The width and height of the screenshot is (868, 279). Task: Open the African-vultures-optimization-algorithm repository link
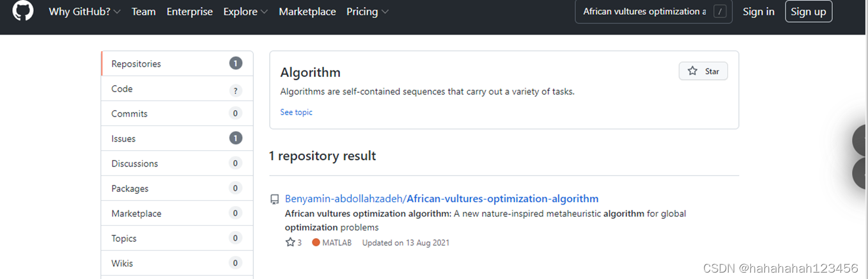(x=502, y=198)
